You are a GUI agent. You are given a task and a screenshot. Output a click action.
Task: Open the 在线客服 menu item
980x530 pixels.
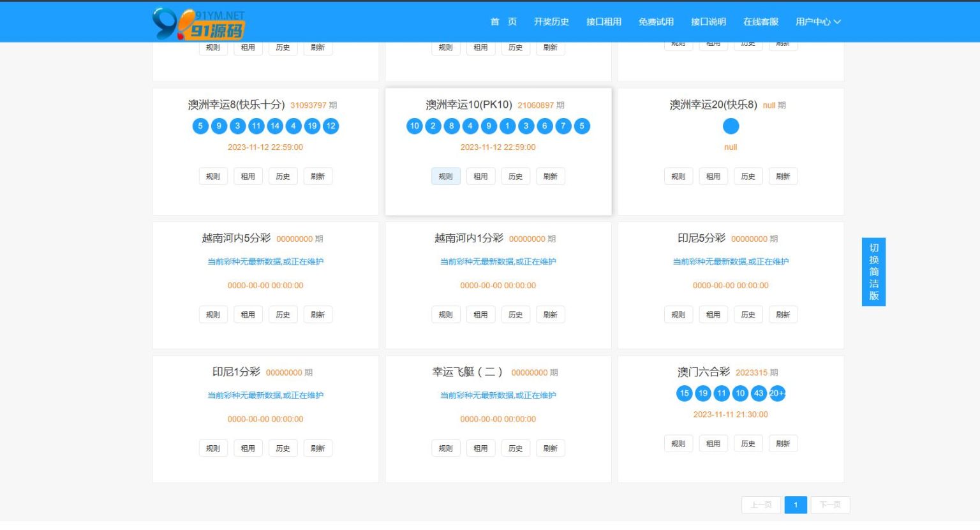point(761,22)
